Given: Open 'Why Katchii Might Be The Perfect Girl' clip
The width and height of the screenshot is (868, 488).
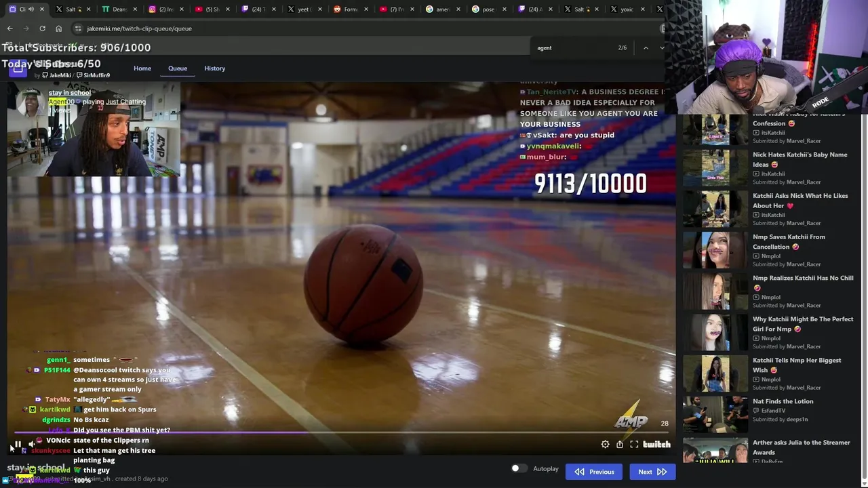Looking at the screenshot, I should (x=803, y=324).
